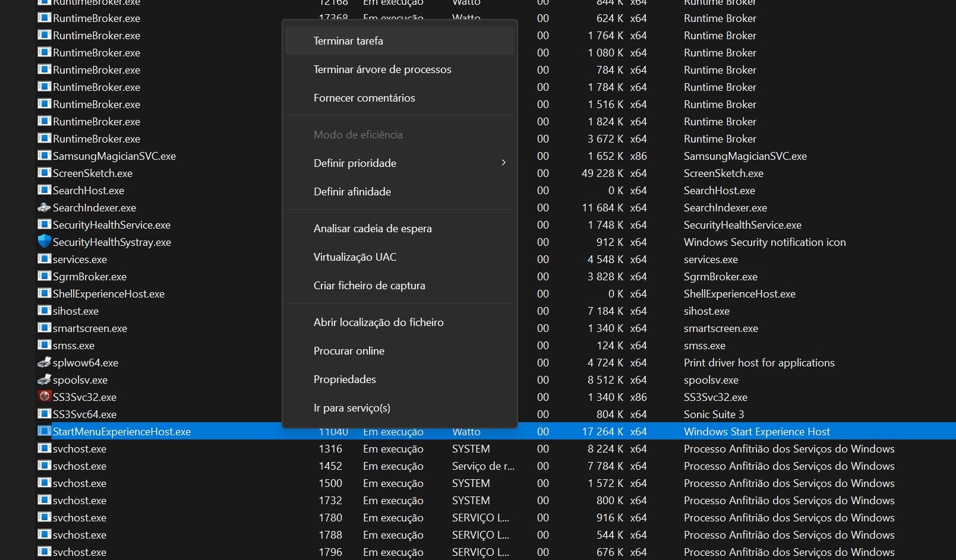Select the Sonic Suite 3 process row

tap(713, 415)
